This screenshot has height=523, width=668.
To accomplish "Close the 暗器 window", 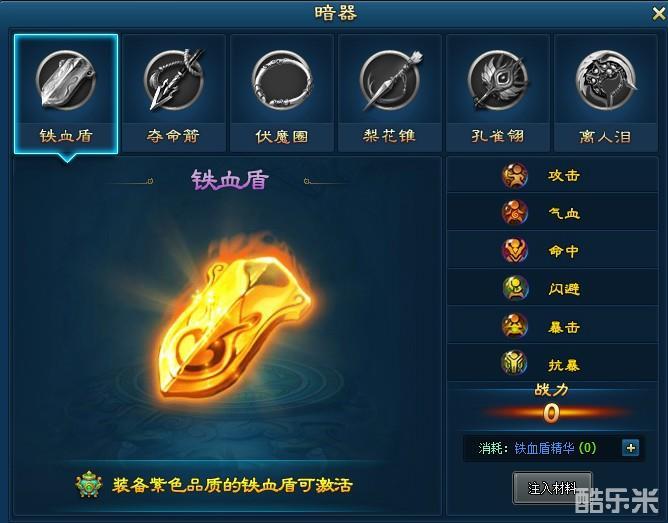I will tap(659, 14).
